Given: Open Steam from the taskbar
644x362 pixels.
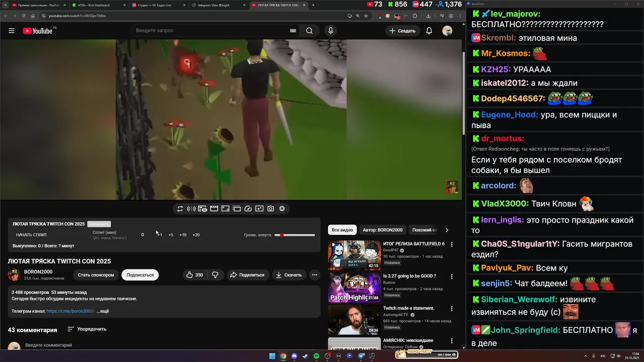Looking at the screenshot, I should tap(305, 356).
